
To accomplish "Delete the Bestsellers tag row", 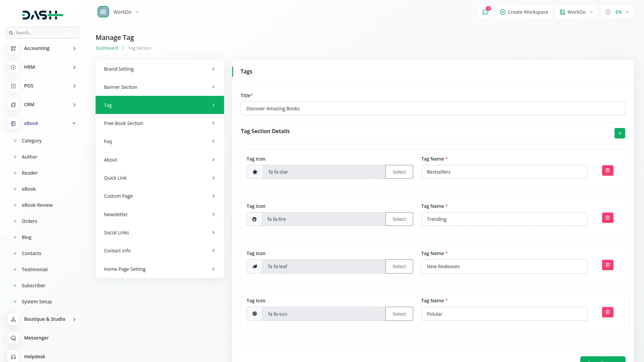I will point(607,171).
